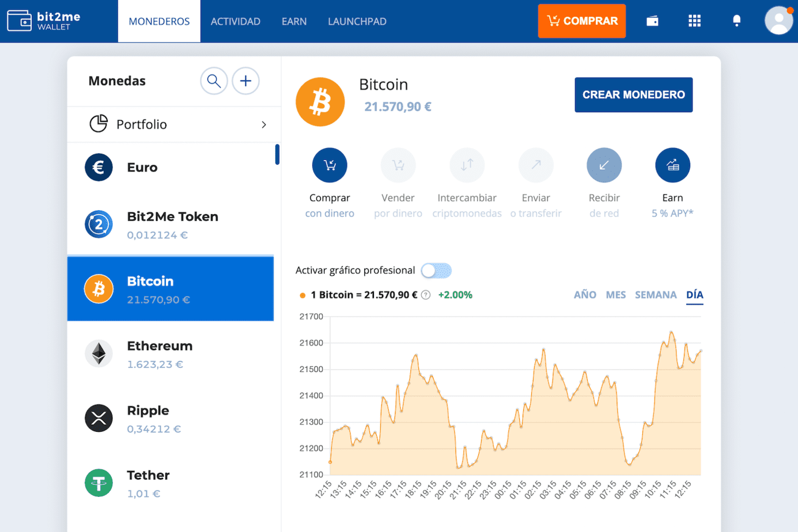The width and height of the screenshot is (798, 532).
Task: Click the Monedas heading
Action: (x=117, y=81)
